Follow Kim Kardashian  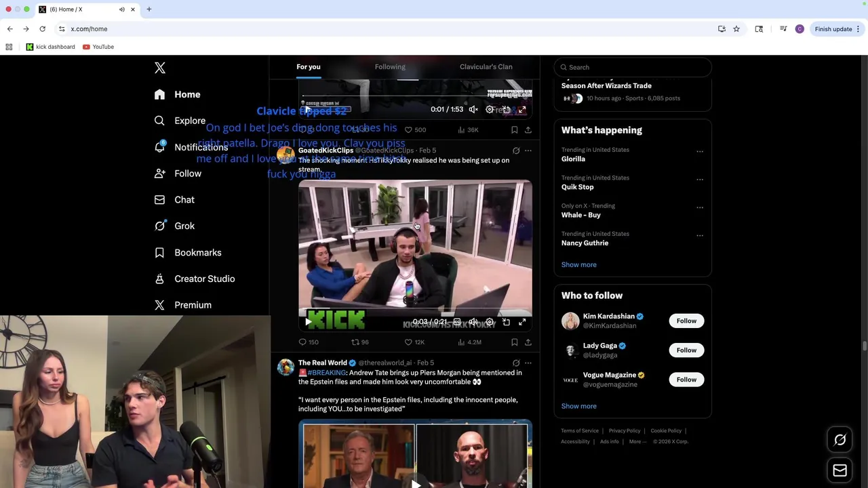pos(686,321)
